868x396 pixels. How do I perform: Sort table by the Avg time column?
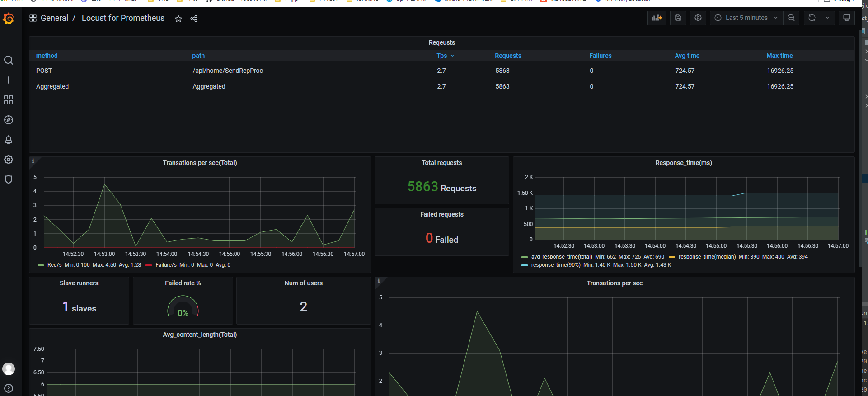click(687, 56)
